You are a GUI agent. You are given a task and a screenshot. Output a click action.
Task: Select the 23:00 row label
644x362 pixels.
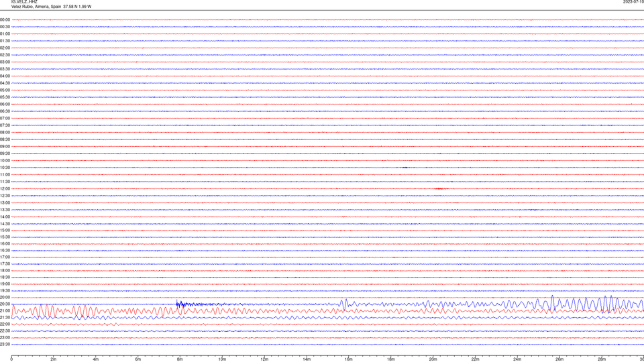coord(5,338)
